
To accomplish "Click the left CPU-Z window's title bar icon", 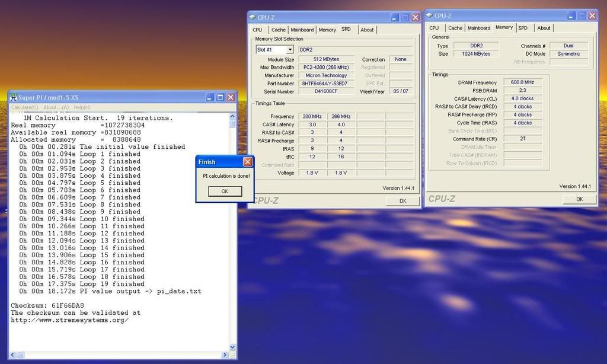I will click(253, 18).
